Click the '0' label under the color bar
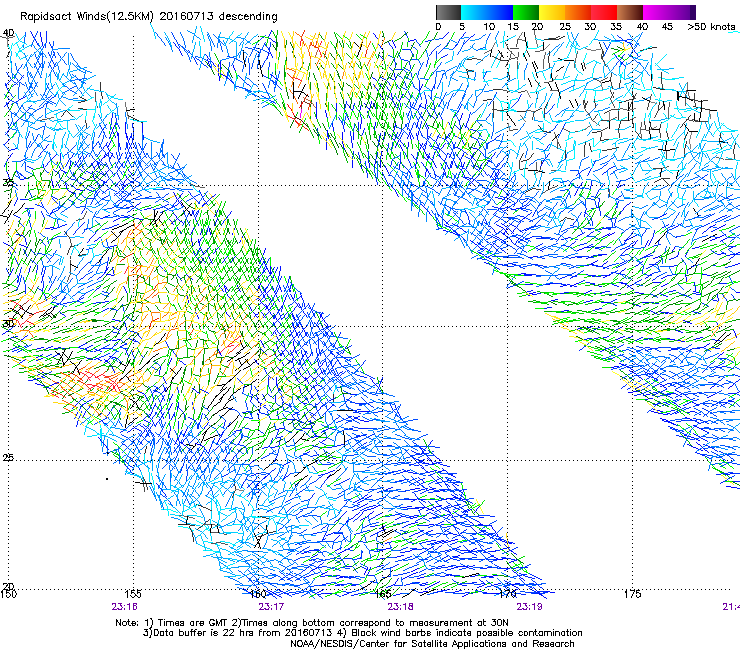 tap(438, 26)
